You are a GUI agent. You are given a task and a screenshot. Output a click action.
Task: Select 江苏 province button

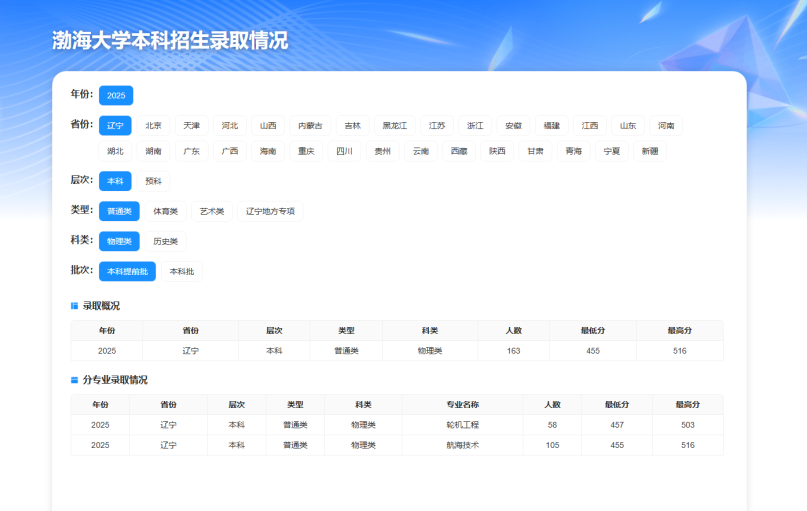point(437,126)
